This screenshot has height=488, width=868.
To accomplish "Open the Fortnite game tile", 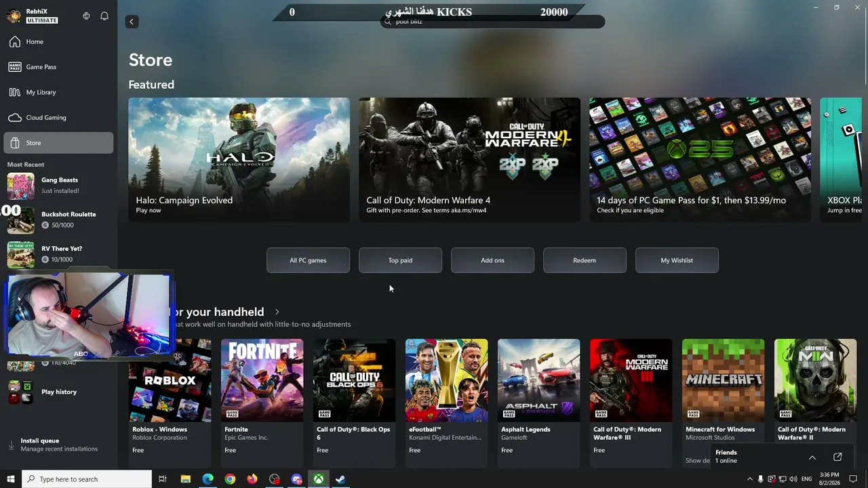I will (262, 403).
